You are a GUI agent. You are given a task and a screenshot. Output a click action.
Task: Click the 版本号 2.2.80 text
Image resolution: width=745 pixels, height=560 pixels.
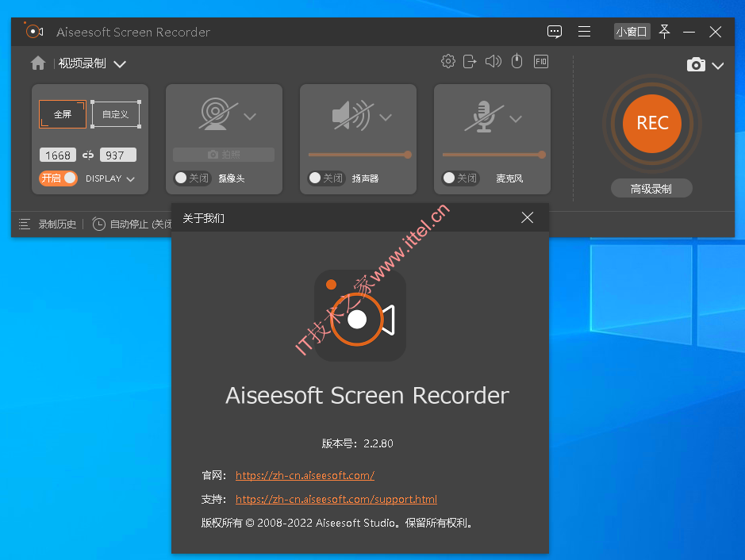tap(357, 443)
